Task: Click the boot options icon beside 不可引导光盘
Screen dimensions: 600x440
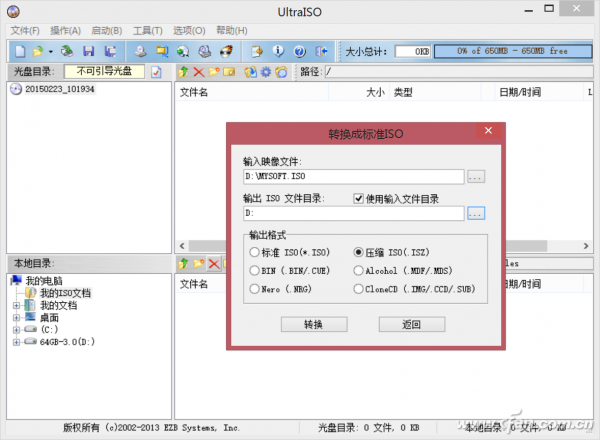Action: pos(156,72)
